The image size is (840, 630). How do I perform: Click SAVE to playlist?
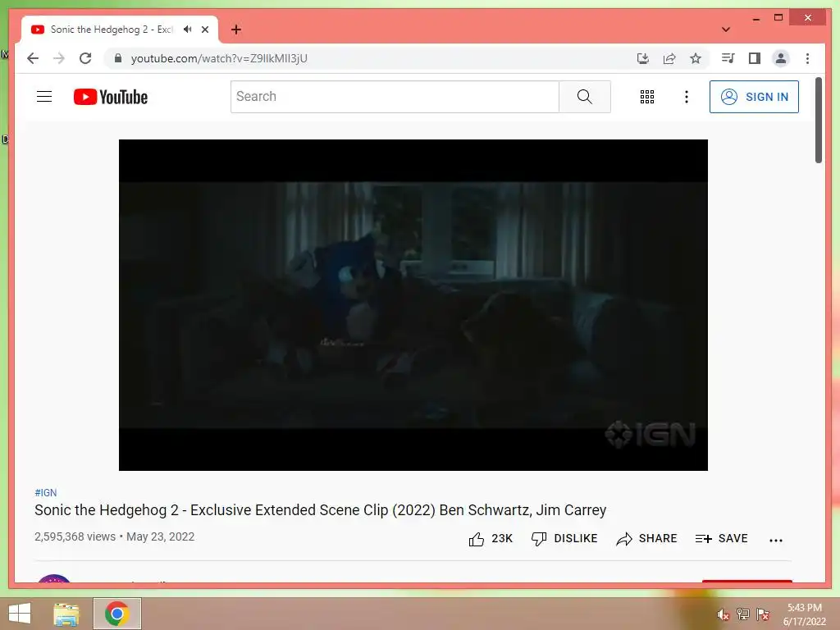721,538
